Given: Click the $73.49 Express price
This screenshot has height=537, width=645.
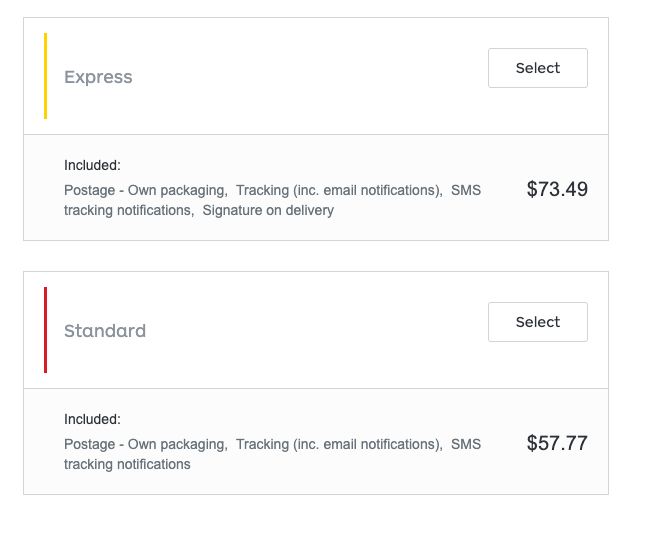Looking at the screenshot, I should tap(557, 189).
